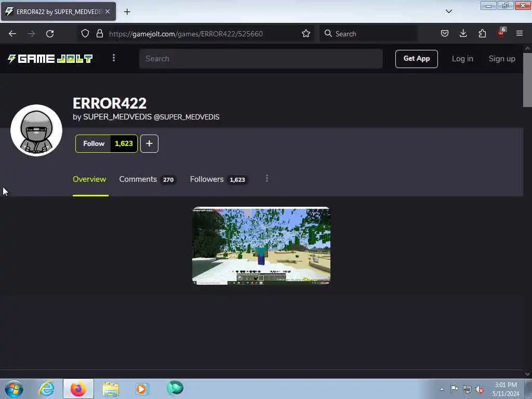Open the Firefox hamburger application menu
This screenshot has height=399, width=532.
pos(520,34)
